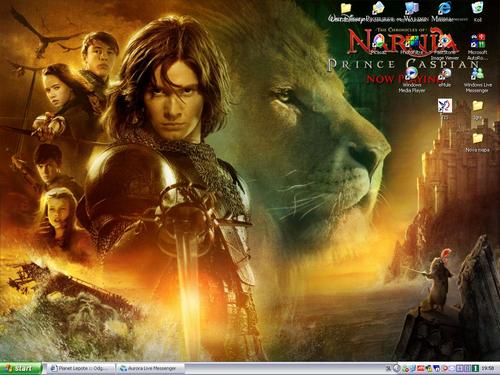
Task: Switch to Planet Lepote taskbar window
Action: pyautogui.click(x=80, y=368)
